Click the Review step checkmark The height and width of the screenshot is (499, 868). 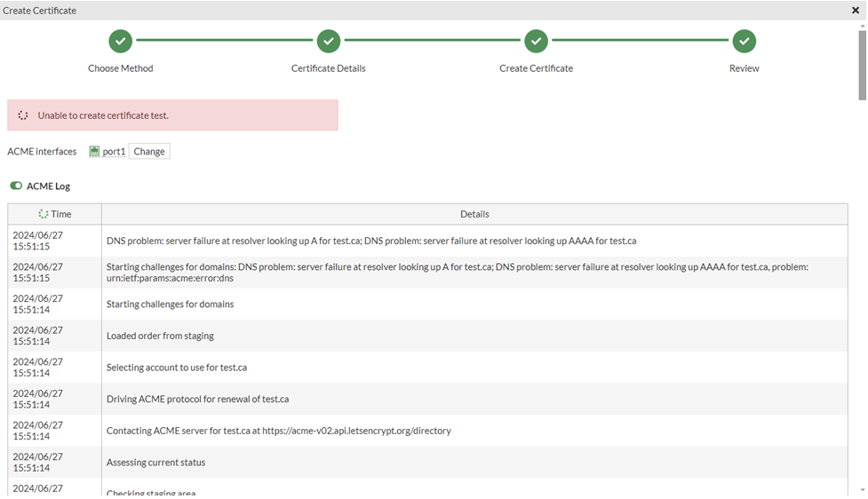click(744, 41)
